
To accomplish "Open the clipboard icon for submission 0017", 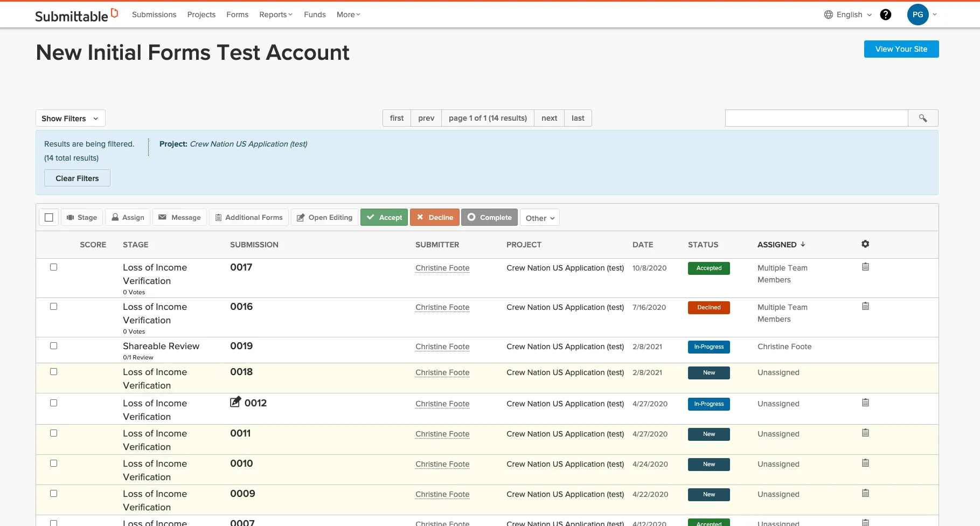I will 865,267.
